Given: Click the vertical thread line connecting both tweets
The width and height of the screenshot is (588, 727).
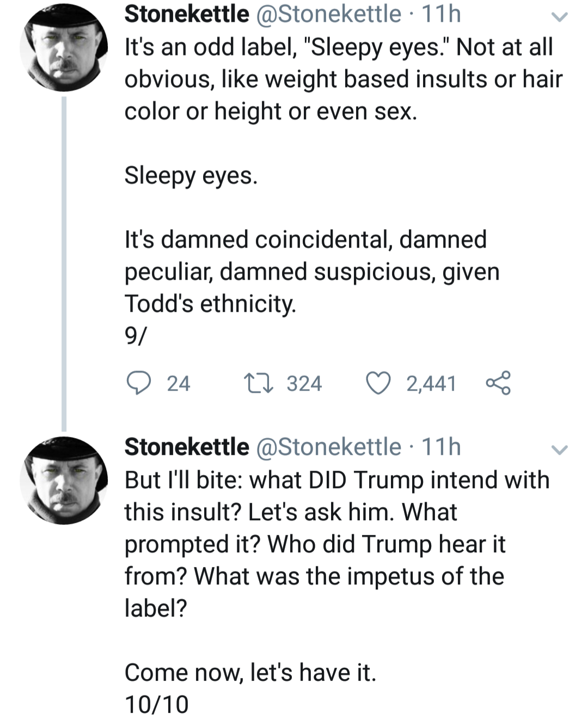Looking at the screenshot, I should tap(64, 261).
